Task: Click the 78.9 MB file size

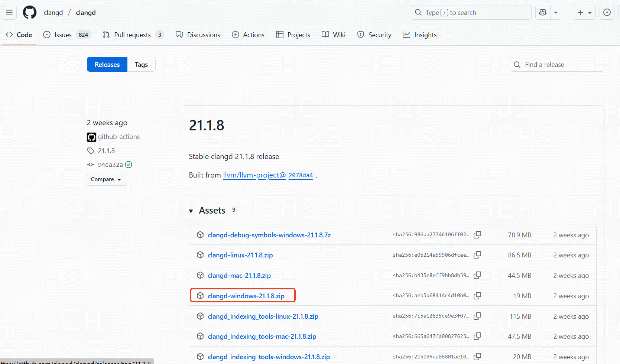Action: coord(519,235)
